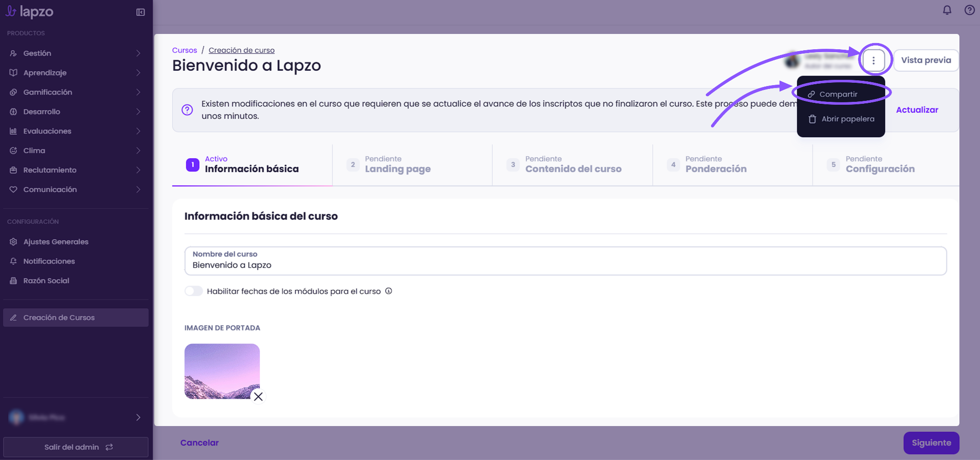980x460 pixels.
Task: Open the notifications bell in the top bar
Action: pos(947,10)
